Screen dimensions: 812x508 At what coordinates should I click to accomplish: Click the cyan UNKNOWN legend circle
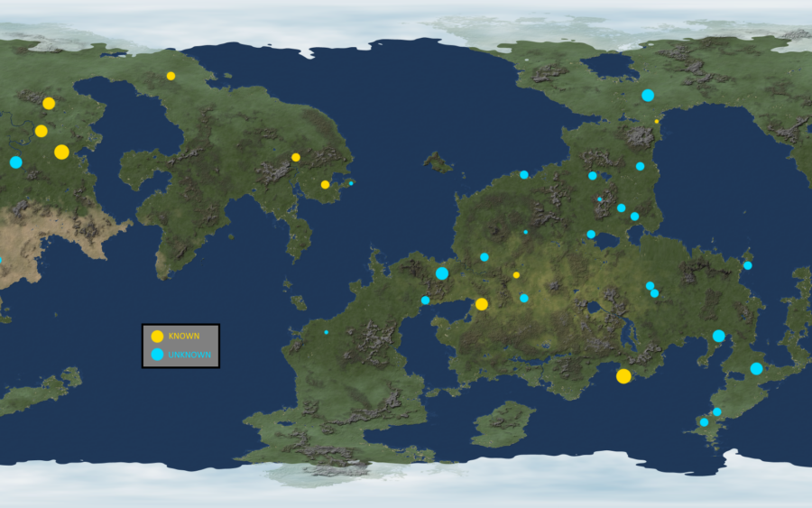pos(157,355)
